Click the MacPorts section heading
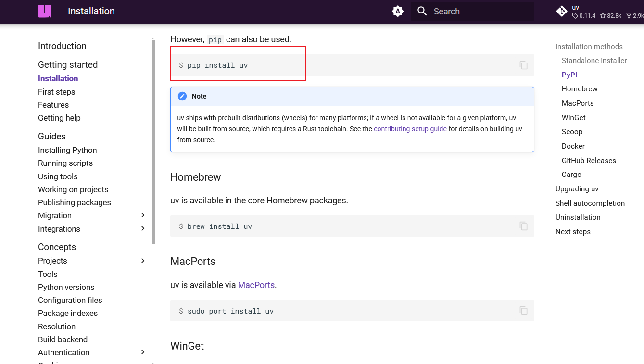The width and height of the screenshot is (644, 364). (x=193, y=261)
